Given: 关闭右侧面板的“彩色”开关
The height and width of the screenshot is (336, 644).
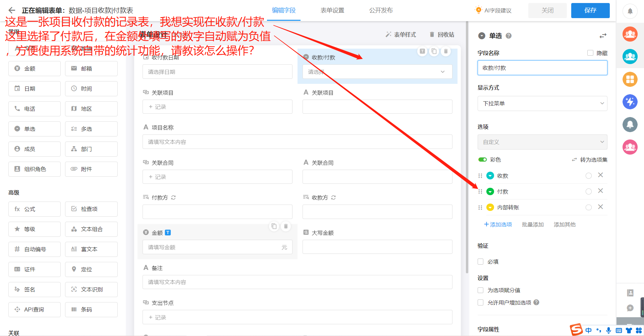Looking at the screenshot, I should (483, 160).
